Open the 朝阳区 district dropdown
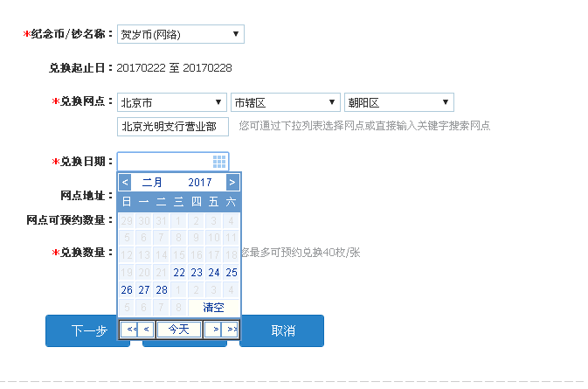The width and height of the screenshot is (588, 389). point(398,102)
